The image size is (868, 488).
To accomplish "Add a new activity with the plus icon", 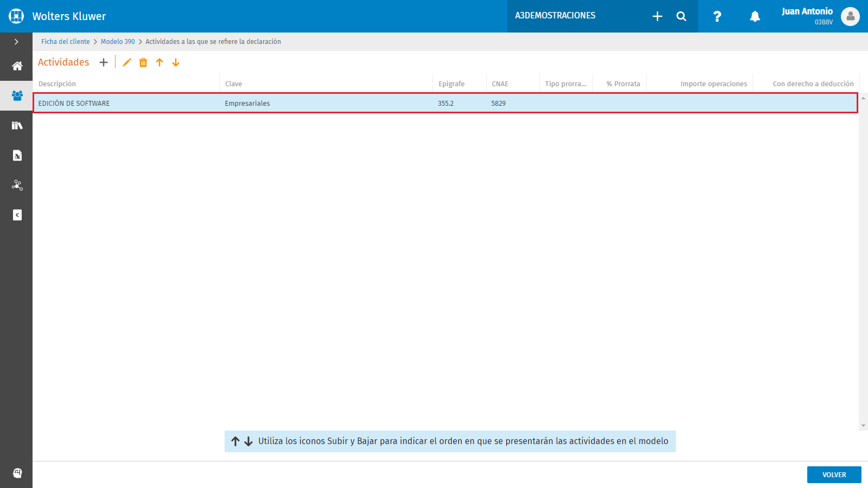I will pos(104,62).
